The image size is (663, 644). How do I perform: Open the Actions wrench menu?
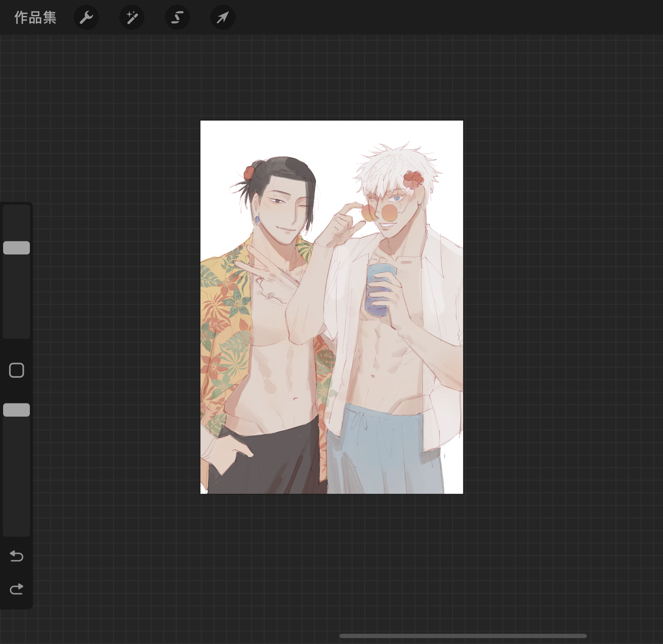click(86, 17)
